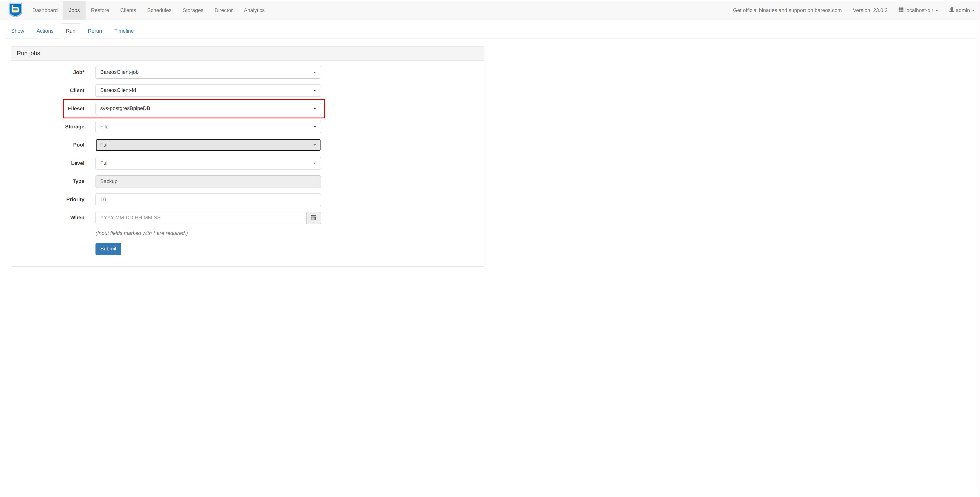Switch to the Rerun tab

(95, 31)
